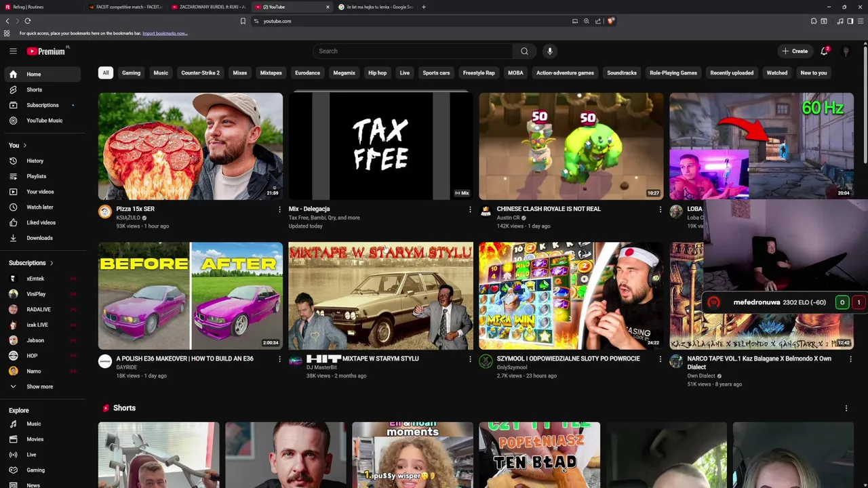The width and height of the screenshot is (868, 488).
Task: Select the New to you chip
Action: [814, 73]
